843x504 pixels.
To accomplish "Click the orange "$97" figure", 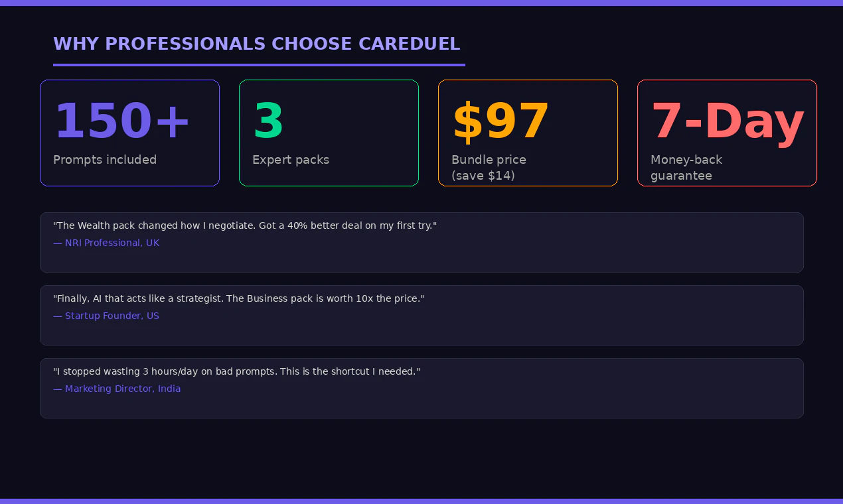I will [501, 121].
